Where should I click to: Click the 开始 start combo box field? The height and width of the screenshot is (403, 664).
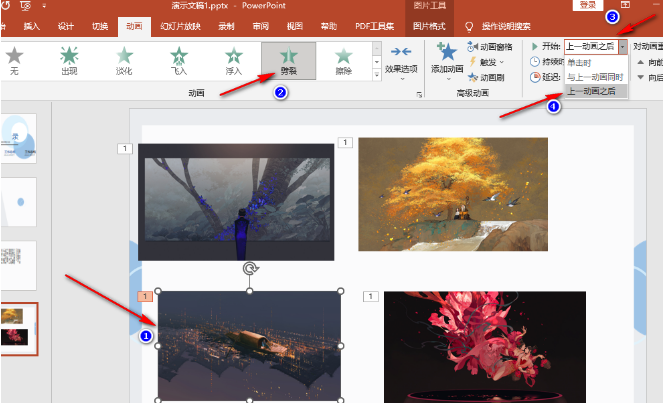coord(591,47)
